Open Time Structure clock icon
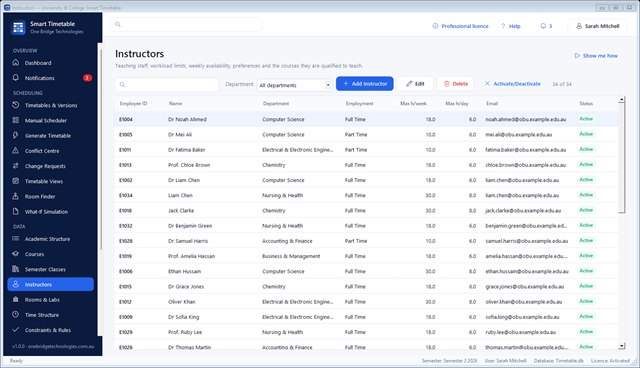This screenshot has width=640, height=368. [16, 315]
